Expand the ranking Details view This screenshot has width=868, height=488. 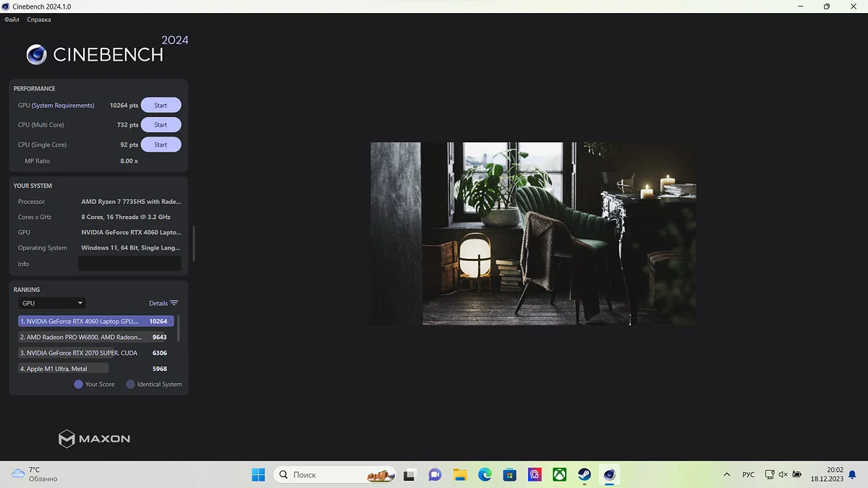[163, 303]
